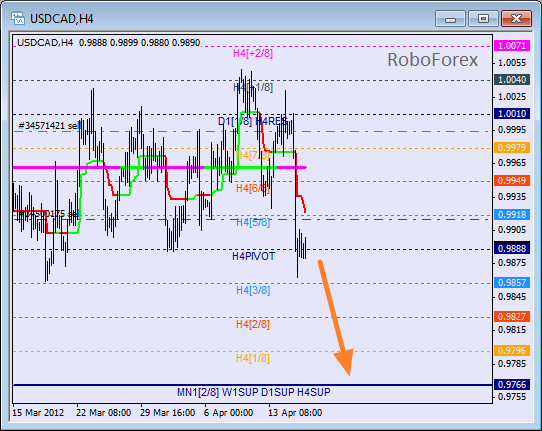Select the 0.9979 orange price label
Screen dimensions: 542x431
(x=512, y=148)
